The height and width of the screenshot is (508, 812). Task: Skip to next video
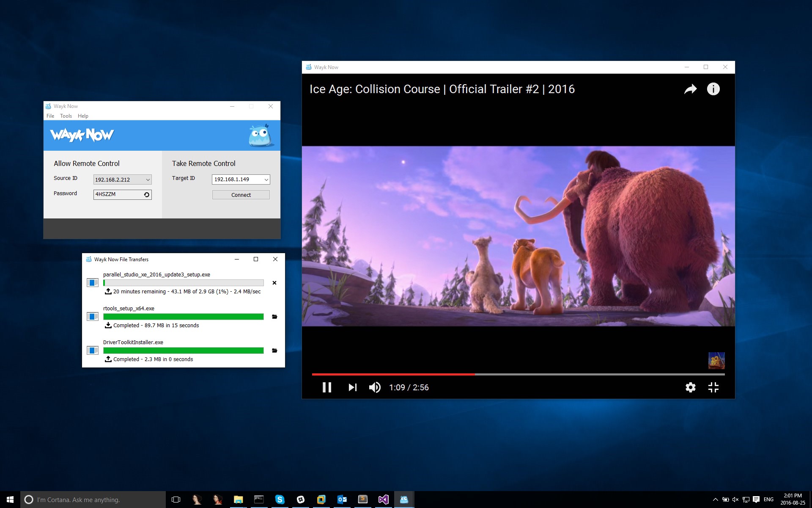[x=352, y=387]
